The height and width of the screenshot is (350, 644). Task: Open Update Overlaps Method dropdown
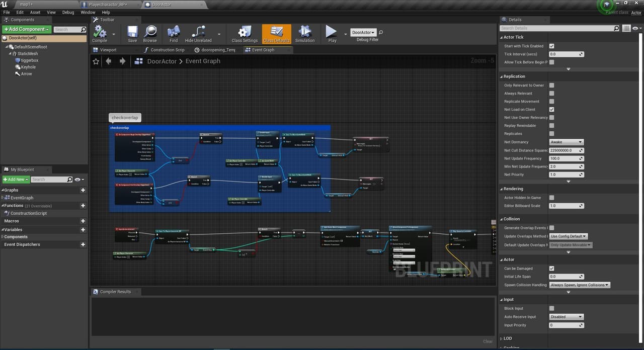click(569, 236)
